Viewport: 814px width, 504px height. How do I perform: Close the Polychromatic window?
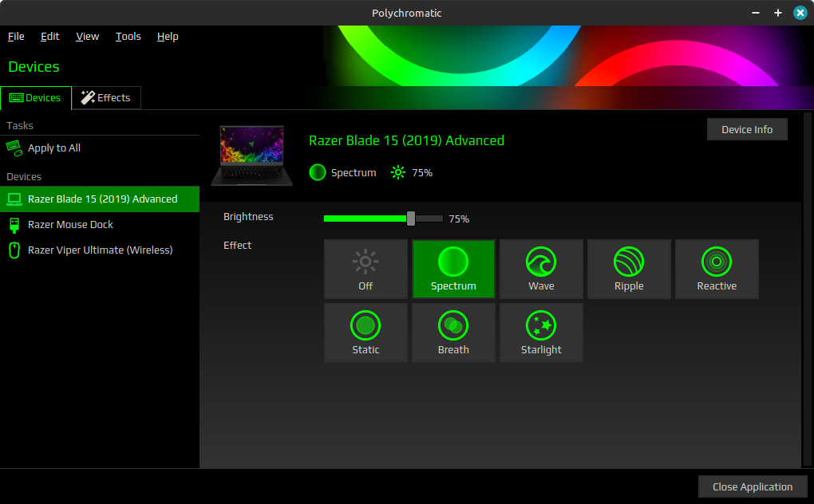point(800,13)
